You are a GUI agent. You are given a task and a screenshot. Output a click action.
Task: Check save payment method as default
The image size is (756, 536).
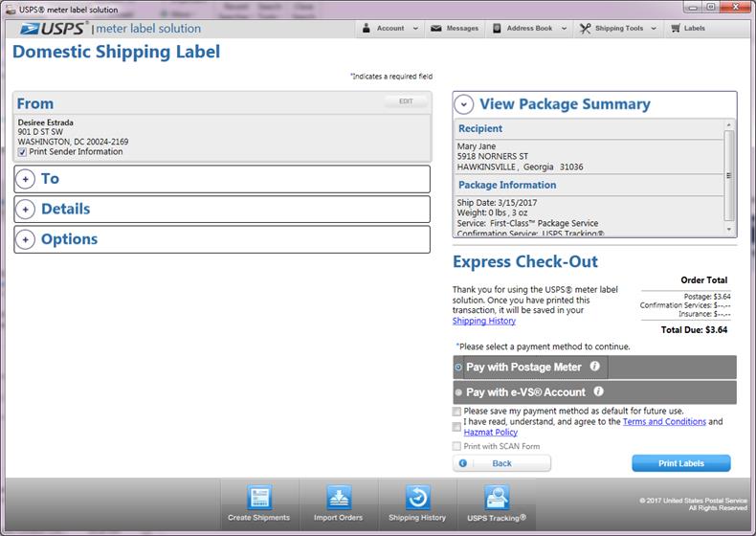(456, 411)
